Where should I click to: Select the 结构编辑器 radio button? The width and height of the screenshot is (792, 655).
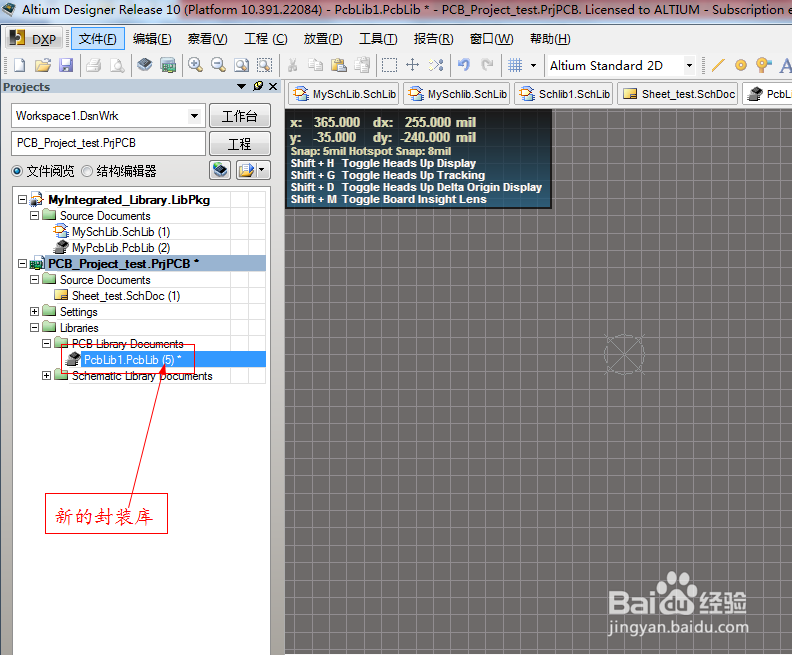(87, 171)
